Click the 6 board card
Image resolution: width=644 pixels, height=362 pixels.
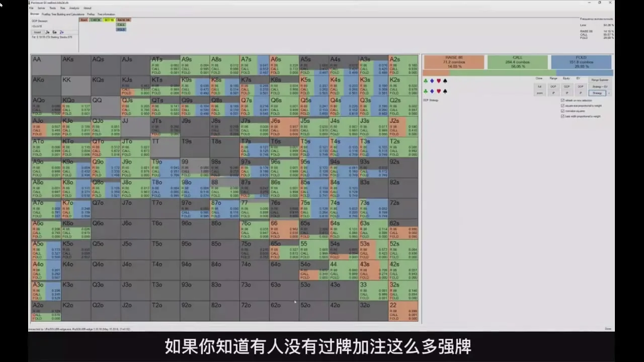[54, 32]
